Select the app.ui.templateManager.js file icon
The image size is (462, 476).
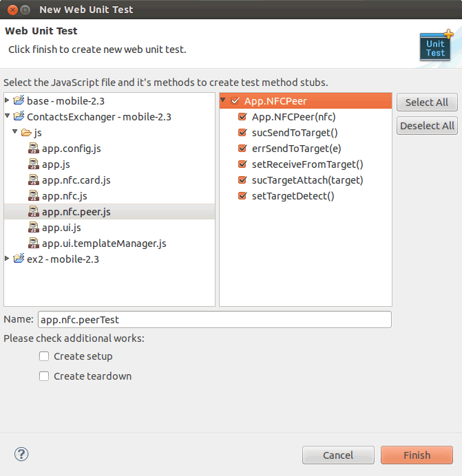click(x=34, y=244)
